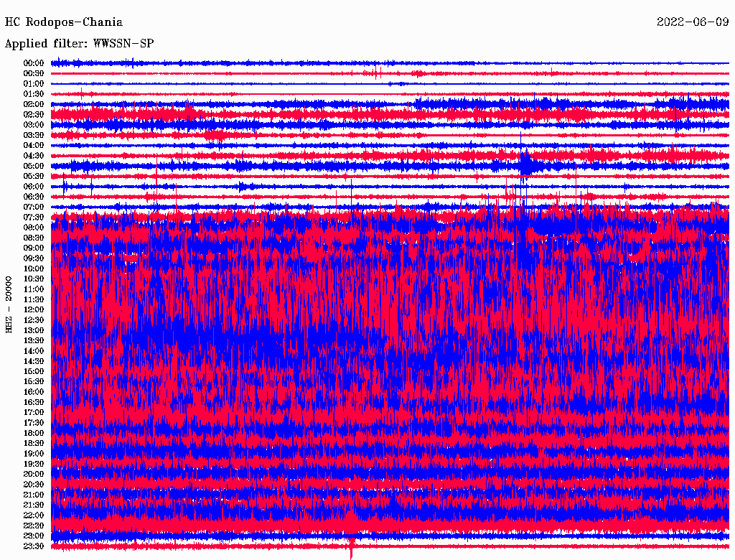The image size is (735, 560).
Task: Click the 19:00 time label
Action: pyautogui.click(x=34, y=454)
